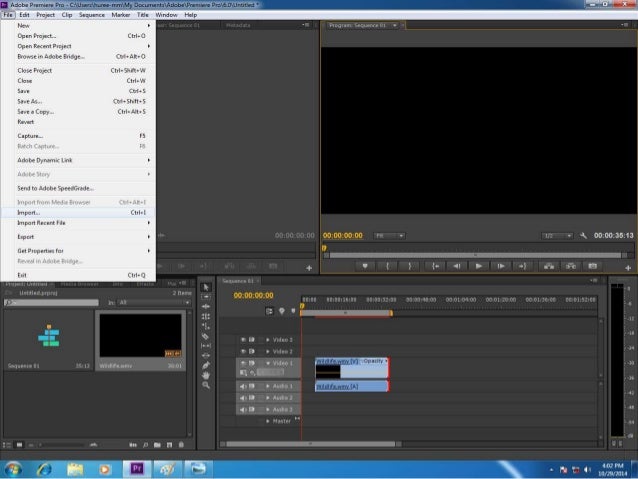Hide the Video 3 track with eye toggle
Image resolution: width=638 pixels, height=479 pixels.
(243, 340)
